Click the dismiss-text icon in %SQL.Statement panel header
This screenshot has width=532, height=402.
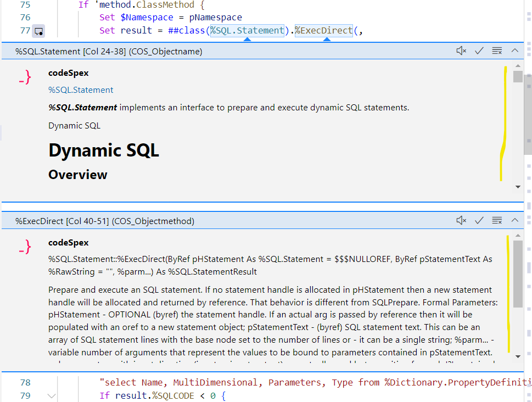497,50
